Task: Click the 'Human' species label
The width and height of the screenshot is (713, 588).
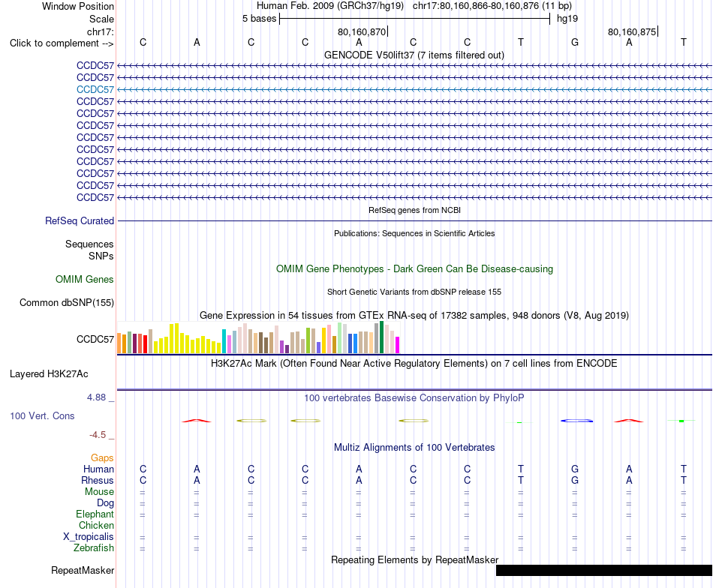Action: 98,469
